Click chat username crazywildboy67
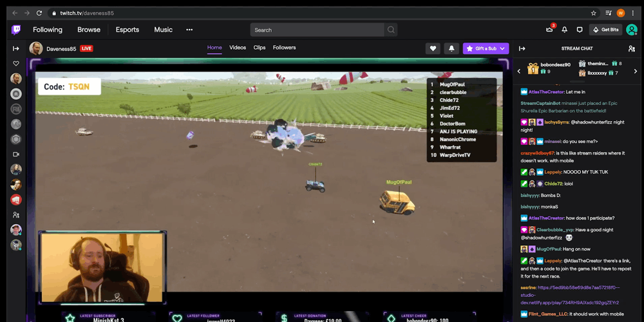This screenshot has width=644, height=322. coord(537,153)
